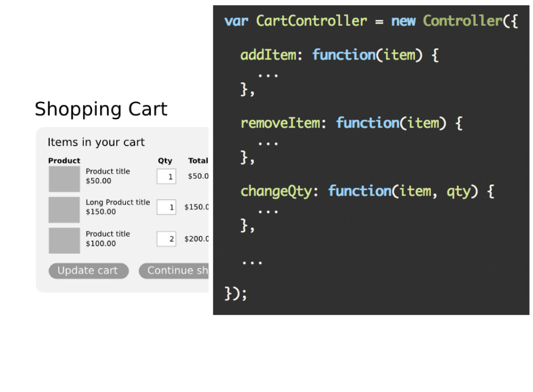
Task: Click the quantity box for Long Product title
Action: [166, 207]
